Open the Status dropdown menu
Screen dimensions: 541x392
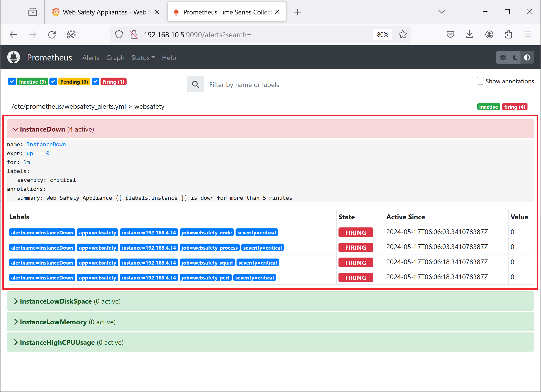click(x=143, y=58)
